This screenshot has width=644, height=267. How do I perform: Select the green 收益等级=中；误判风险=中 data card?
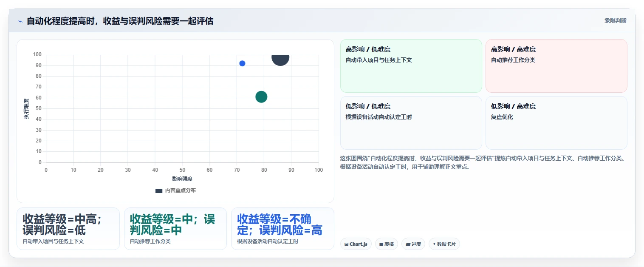pos(175,229)
